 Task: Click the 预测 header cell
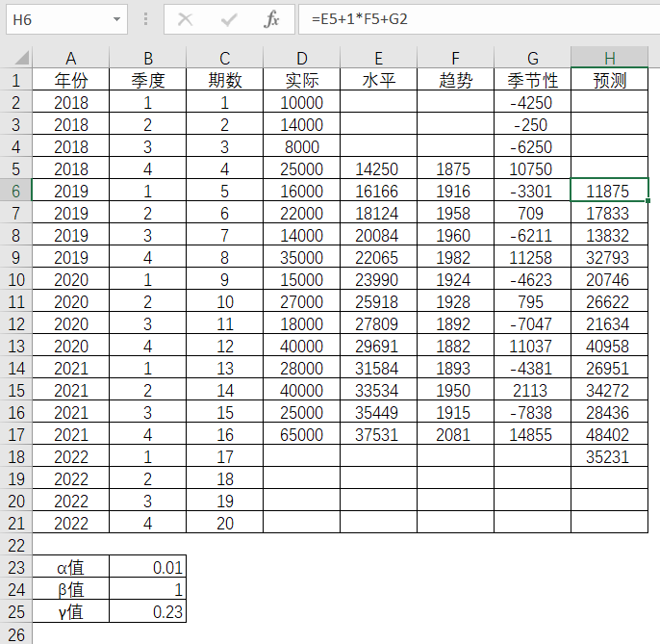(x=609, y=80)
